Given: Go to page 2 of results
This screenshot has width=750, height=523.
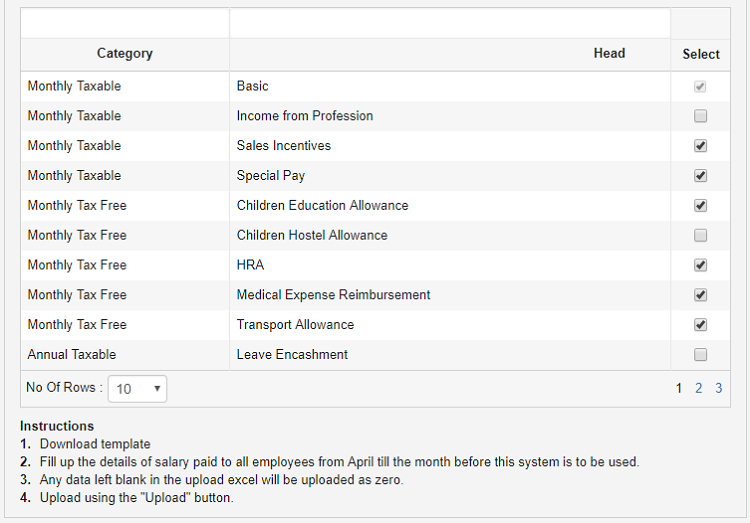Looking at the screenshot, I should [699, 389].
